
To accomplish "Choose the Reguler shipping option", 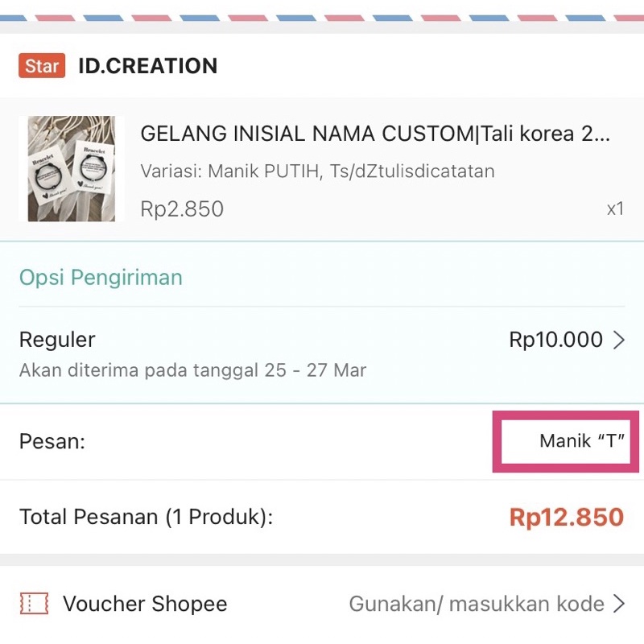I will (57, 340).
